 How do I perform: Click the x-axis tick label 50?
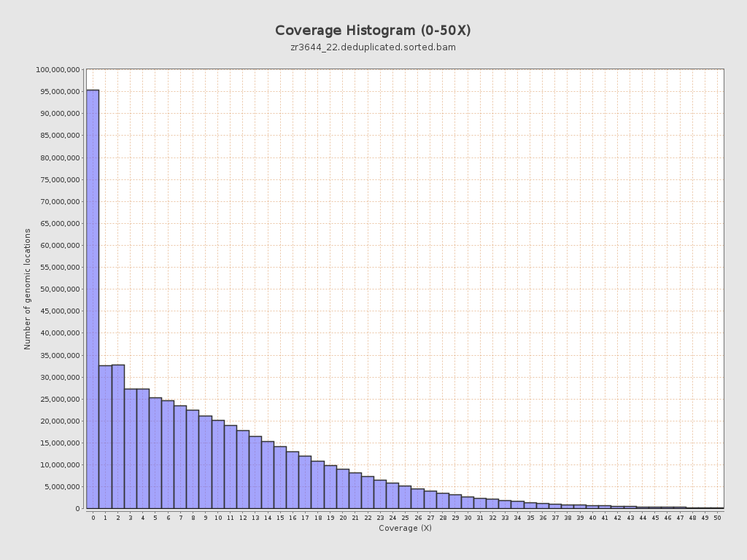click(717, 518)
